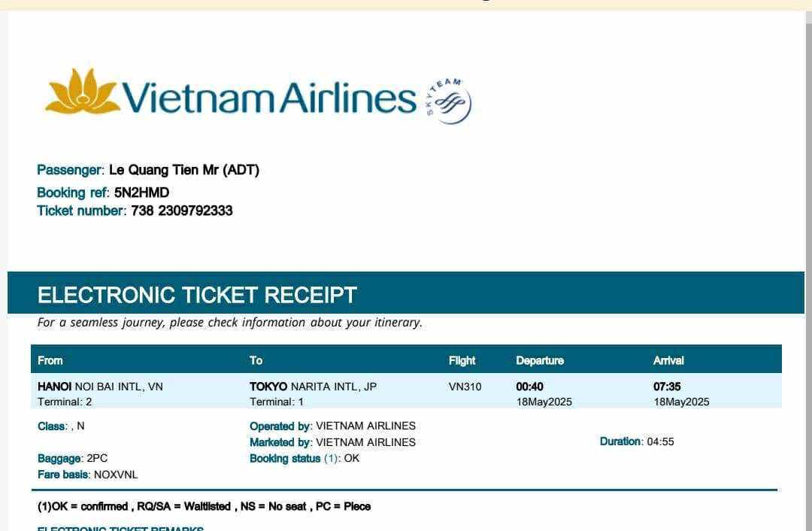Click flight number VN310
Viewport: 812px width, 531px height.
465,387
